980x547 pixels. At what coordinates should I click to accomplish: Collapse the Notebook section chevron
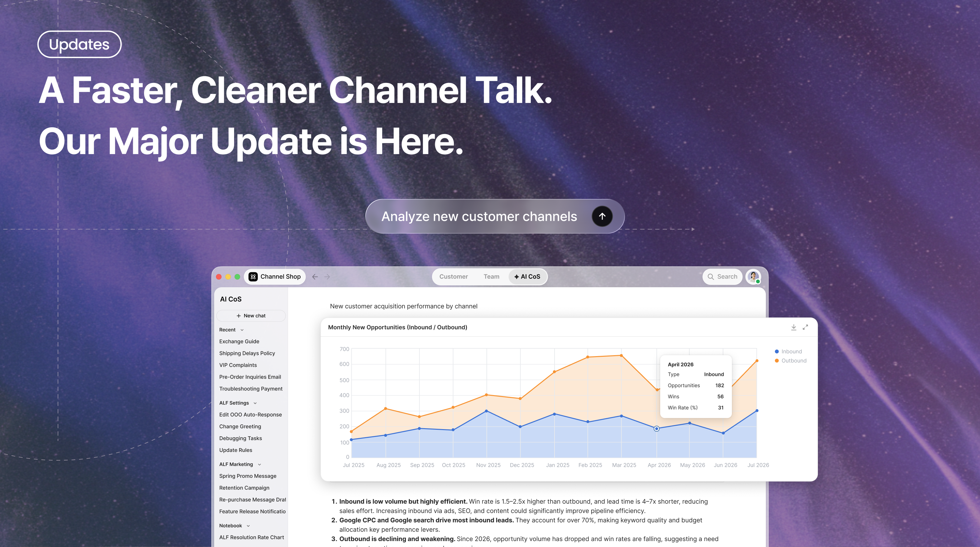[x=248, y=526]
